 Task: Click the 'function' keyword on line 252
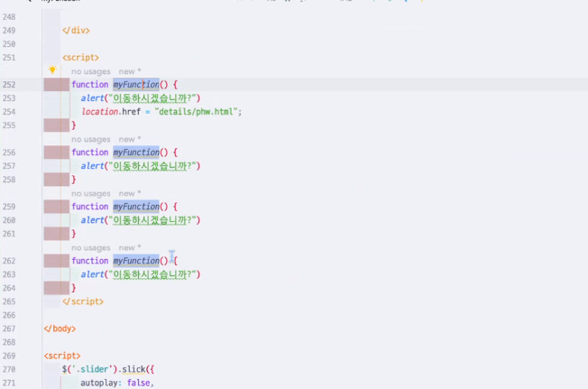[x=90, y=85]
